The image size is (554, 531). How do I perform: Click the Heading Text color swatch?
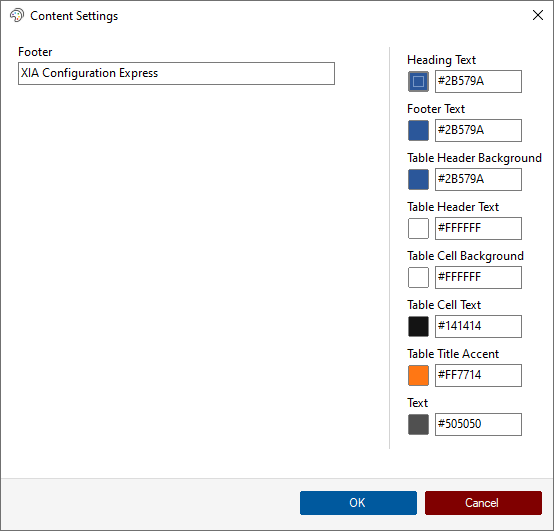click(418, 82)
